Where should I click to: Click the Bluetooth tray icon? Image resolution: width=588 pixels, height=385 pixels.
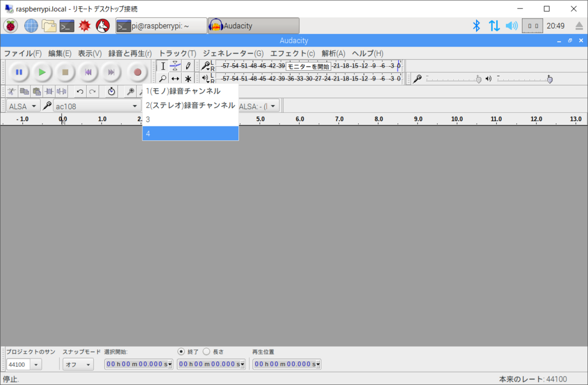click(476, 26)
